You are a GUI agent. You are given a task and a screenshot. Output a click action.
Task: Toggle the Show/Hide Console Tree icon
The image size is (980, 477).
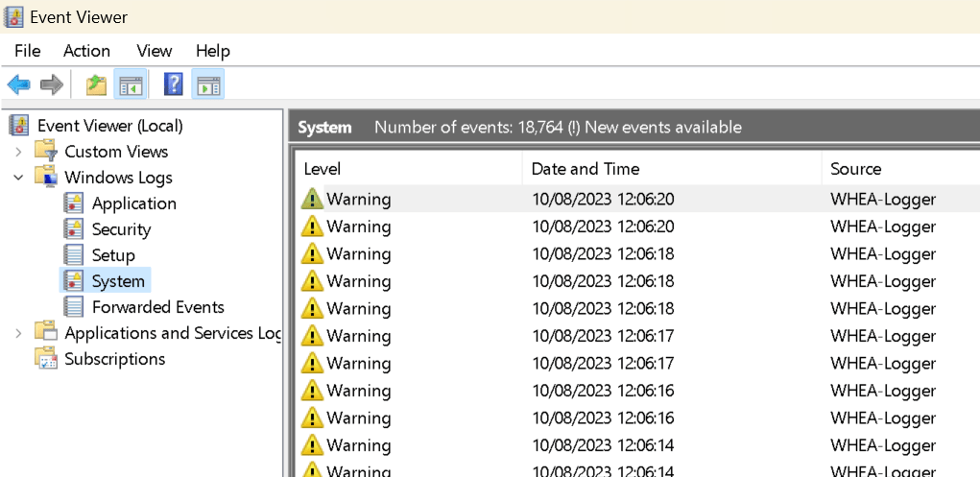click(131, 84)
